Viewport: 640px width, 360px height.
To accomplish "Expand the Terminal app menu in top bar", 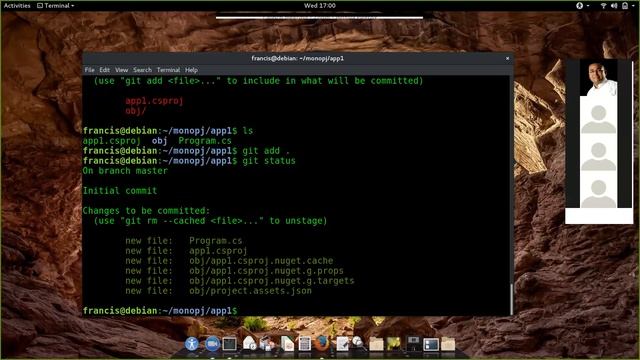I will coord(56,6).
